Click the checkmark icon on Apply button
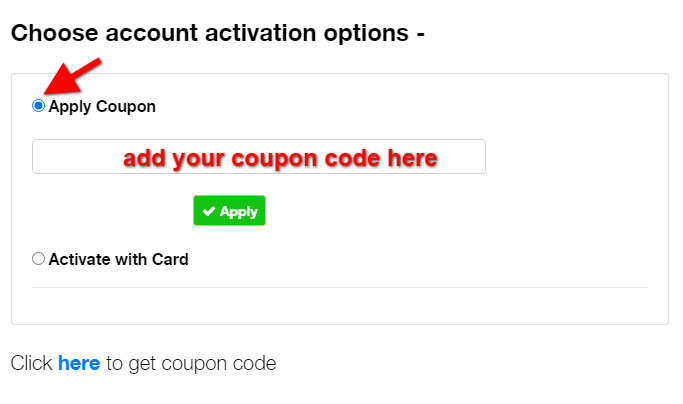This screenshot has width=683, height=404. (x=208, y=211)
